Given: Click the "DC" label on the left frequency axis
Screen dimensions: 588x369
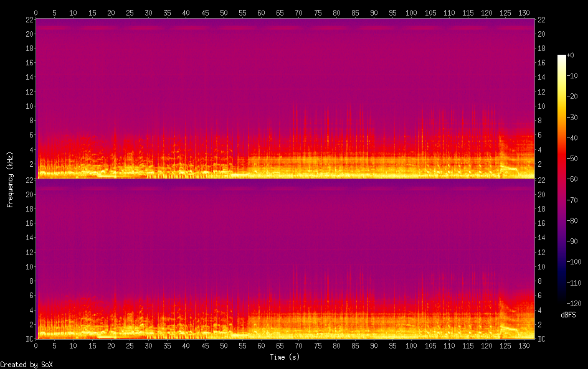Looking at the screenshot, I should tap(29, 339).
